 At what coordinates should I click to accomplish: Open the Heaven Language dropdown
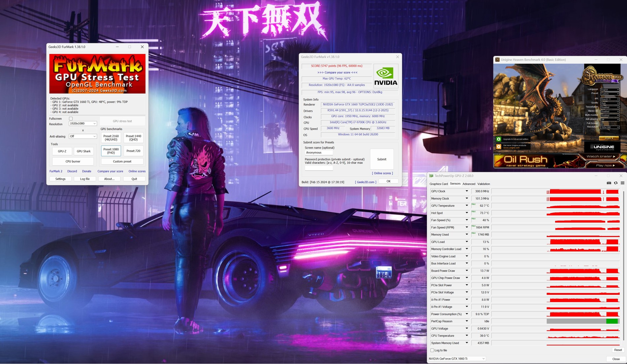(610, 90)
